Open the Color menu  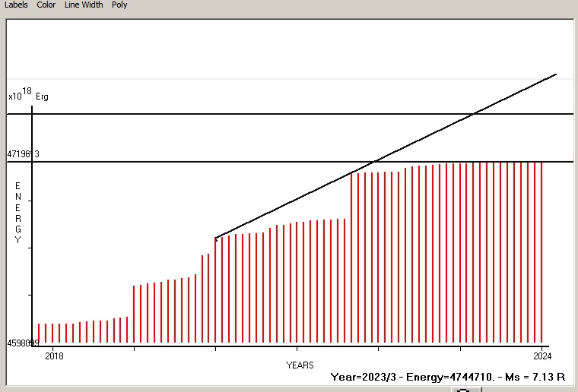(46, 5)
